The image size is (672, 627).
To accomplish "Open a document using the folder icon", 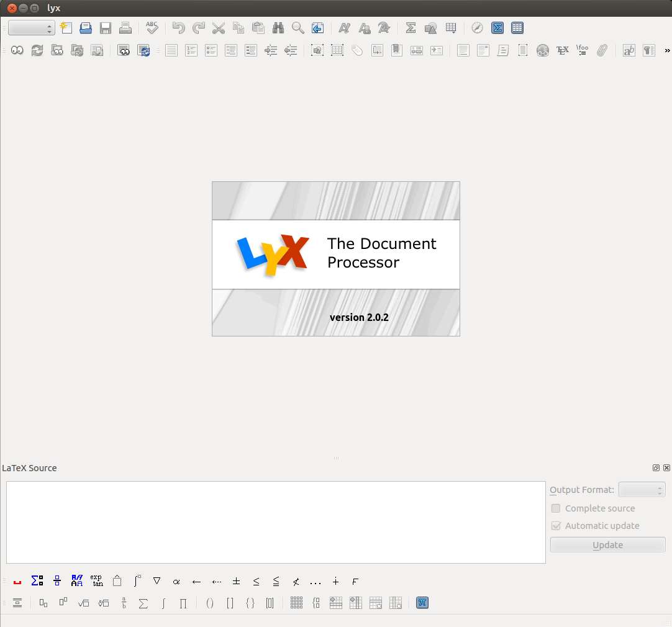I will (86, 28).
